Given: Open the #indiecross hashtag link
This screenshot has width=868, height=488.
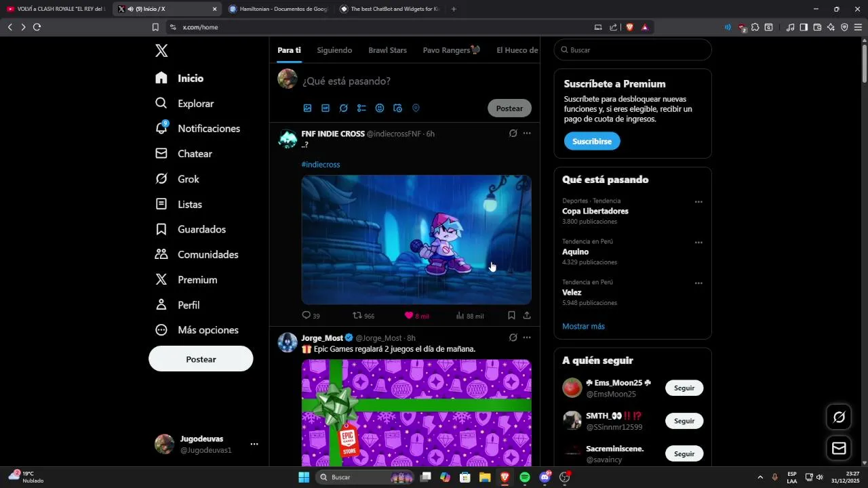Looking at the screenshot, I should tap(321, 165).
